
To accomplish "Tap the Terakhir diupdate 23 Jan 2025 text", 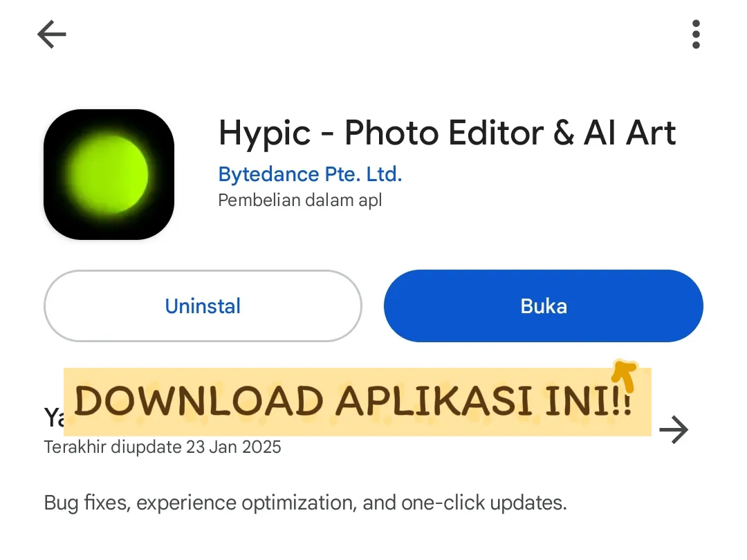I will 163,447.
